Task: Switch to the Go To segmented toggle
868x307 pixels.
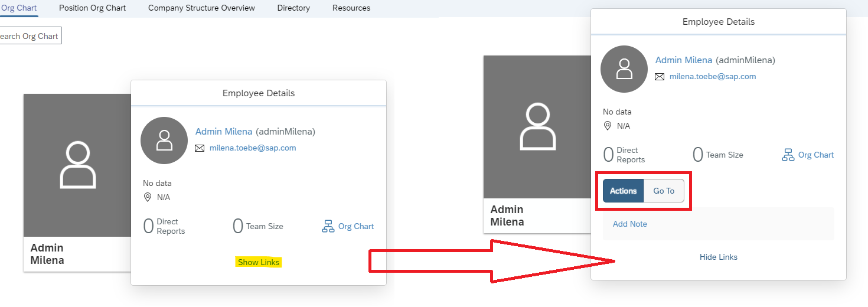Action: tap(664, 191)
